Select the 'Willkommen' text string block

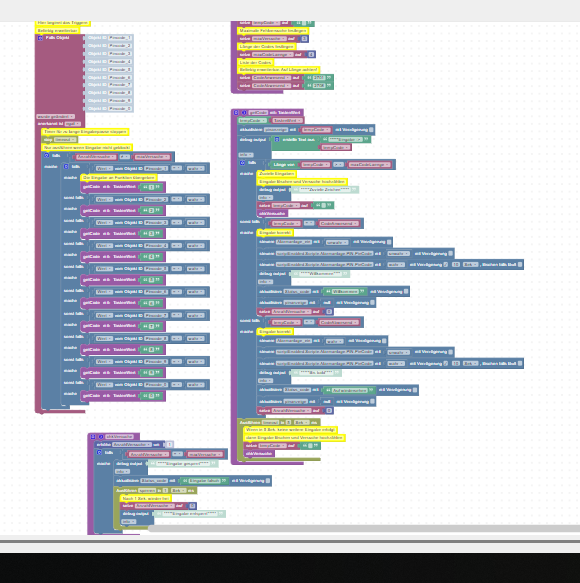tap(345, 292)
